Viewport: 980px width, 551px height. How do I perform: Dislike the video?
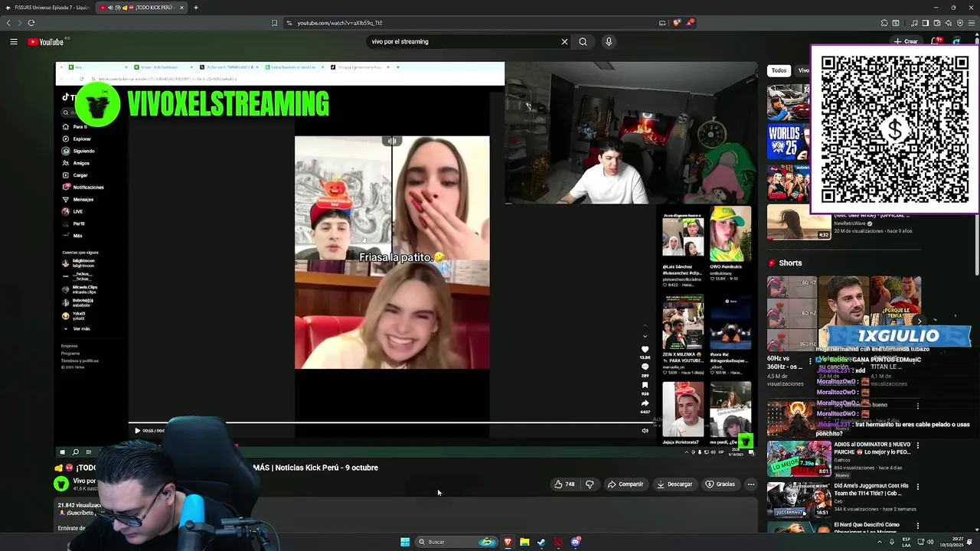pos(590,484)
